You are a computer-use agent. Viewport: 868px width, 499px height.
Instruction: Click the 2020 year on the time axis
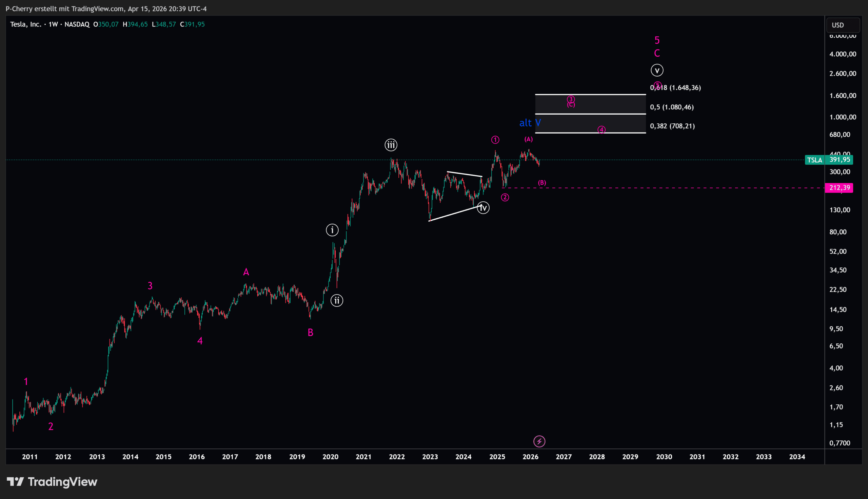coord(330,457)
